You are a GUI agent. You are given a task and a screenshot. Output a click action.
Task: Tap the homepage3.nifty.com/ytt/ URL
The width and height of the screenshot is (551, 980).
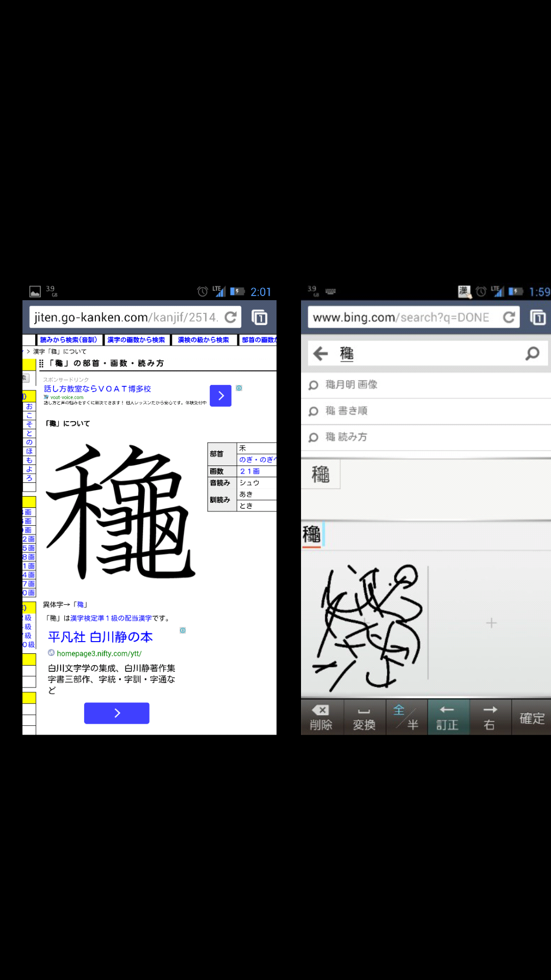99,653
